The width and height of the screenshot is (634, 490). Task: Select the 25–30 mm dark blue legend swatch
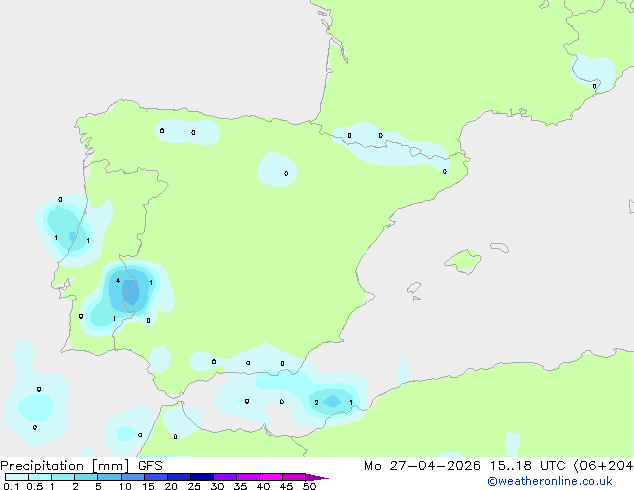(x=202, y=477)
